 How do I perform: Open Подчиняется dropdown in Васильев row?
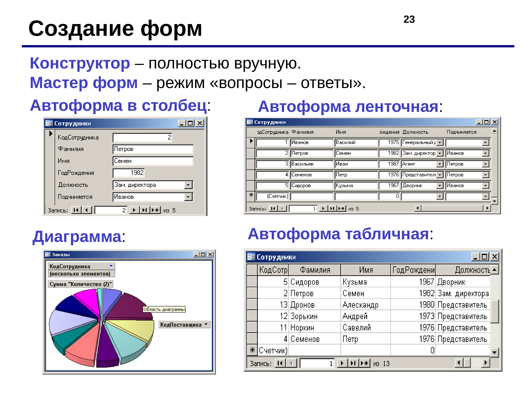pyautogui.click(x=486, y=164)
